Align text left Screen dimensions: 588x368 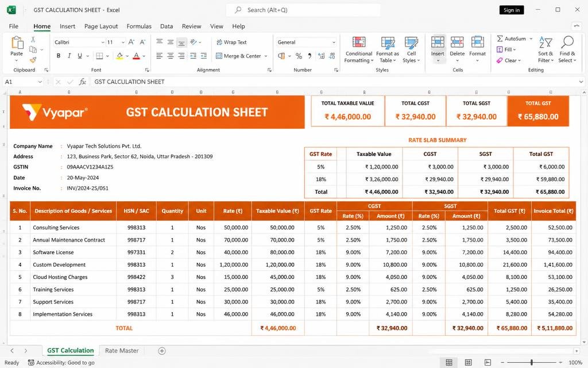160,56
